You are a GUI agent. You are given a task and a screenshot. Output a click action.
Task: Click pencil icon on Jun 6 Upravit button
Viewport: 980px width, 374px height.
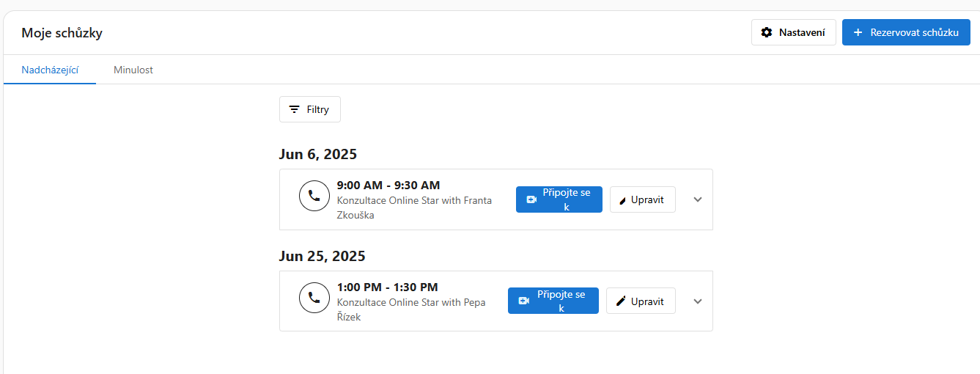[x=623, y=200]
